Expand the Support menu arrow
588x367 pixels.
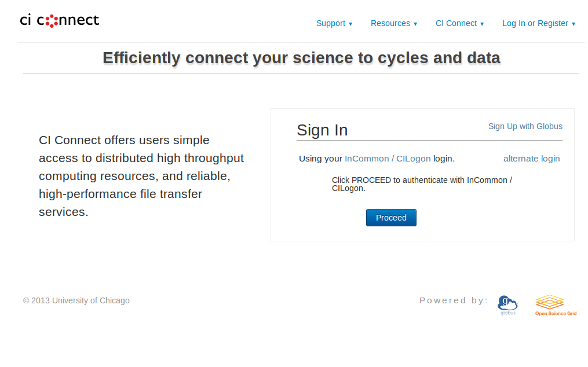[350, 24]
